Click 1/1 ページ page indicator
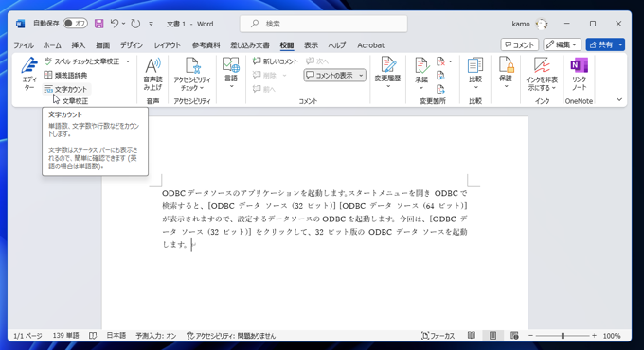The height and width of the screenshot is (350, 644). (x=27, y=336)
